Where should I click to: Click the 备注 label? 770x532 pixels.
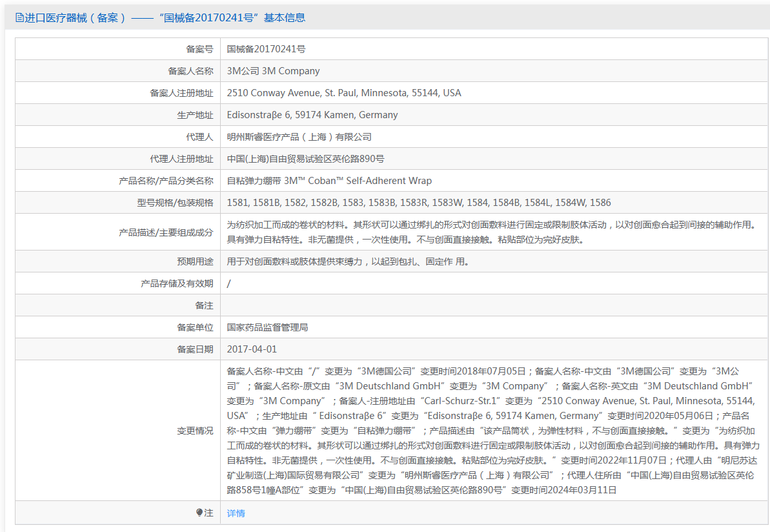(x=204, y=305)
